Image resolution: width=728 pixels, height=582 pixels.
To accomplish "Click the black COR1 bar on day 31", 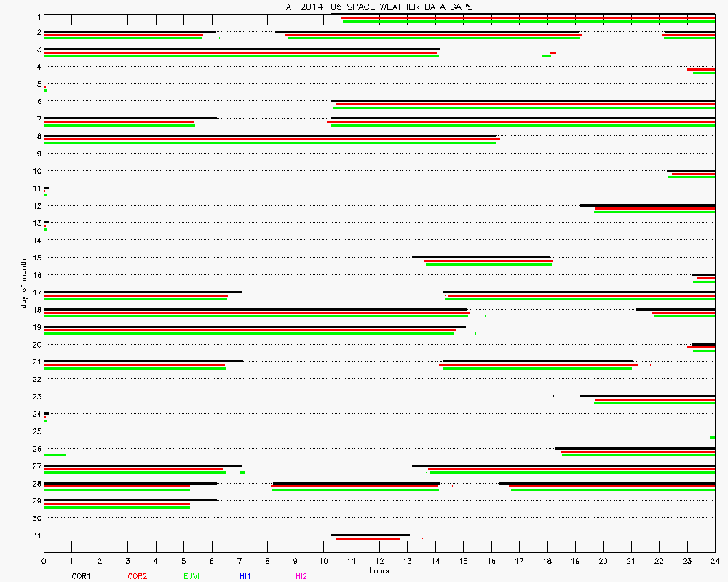I will coord(370,535).
